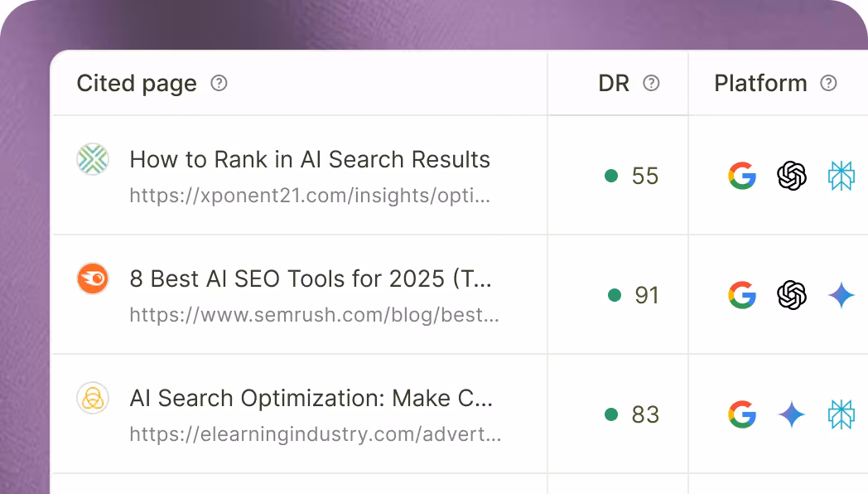
Task: Click the Perplexity icon in third row
Action: (x=841, y=414)
